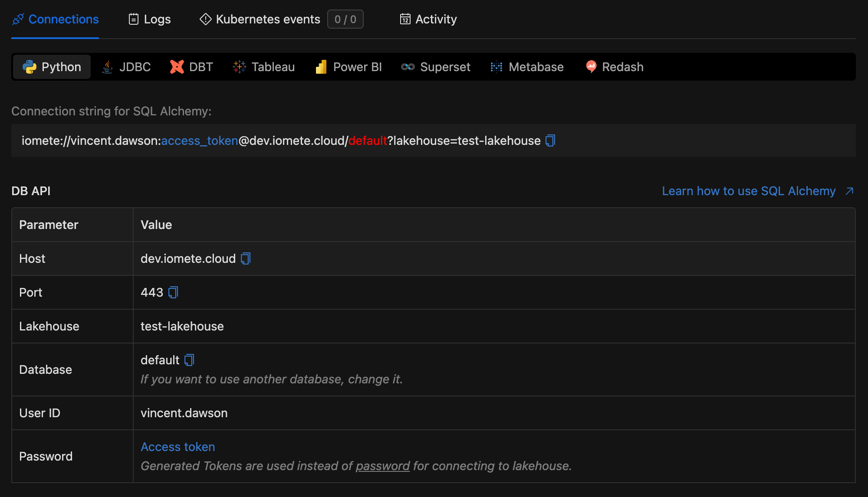
Task: Click the JDBC Java icon
Action: [x=107, y=67]
